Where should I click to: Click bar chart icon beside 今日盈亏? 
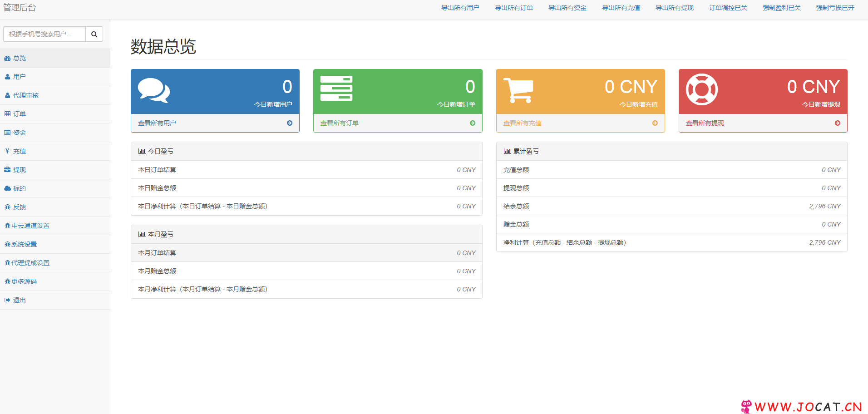[142, 151]
